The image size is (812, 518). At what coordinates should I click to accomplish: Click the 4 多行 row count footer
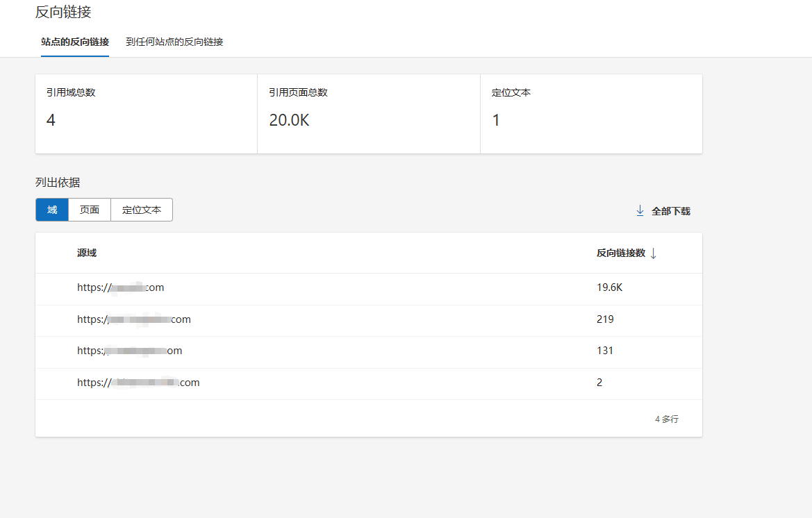tap(666, 419)
